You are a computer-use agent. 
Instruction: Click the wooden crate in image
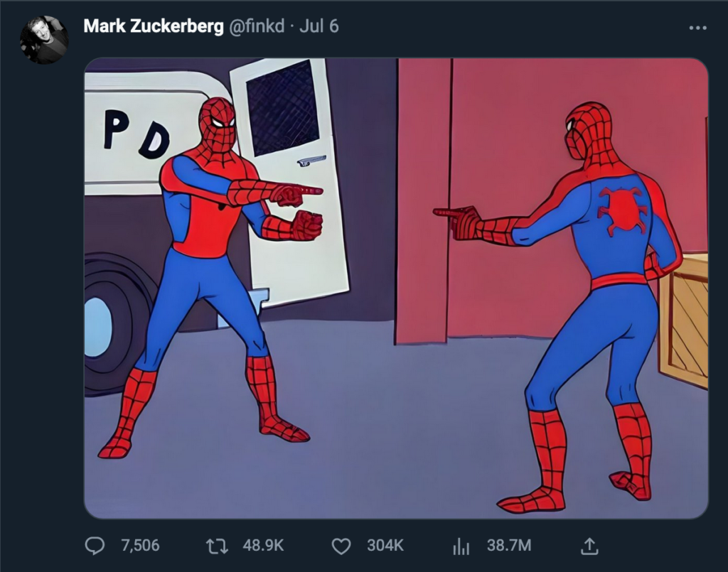(683, 320)
